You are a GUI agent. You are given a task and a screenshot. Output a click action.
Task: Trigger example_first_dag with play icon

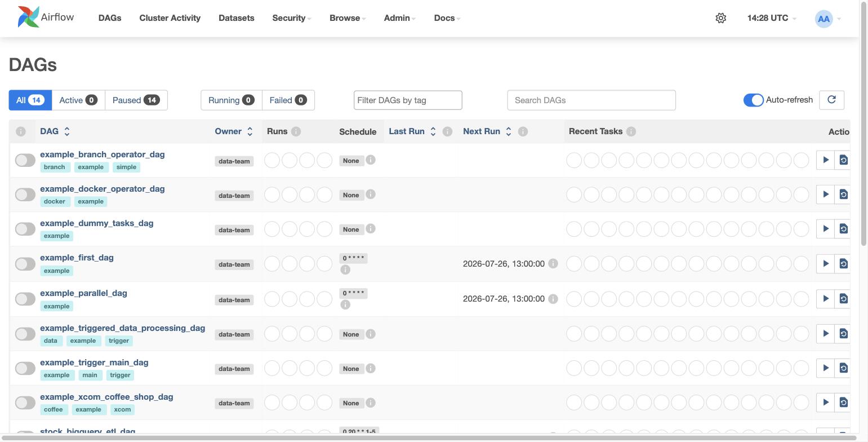[825, 264]
